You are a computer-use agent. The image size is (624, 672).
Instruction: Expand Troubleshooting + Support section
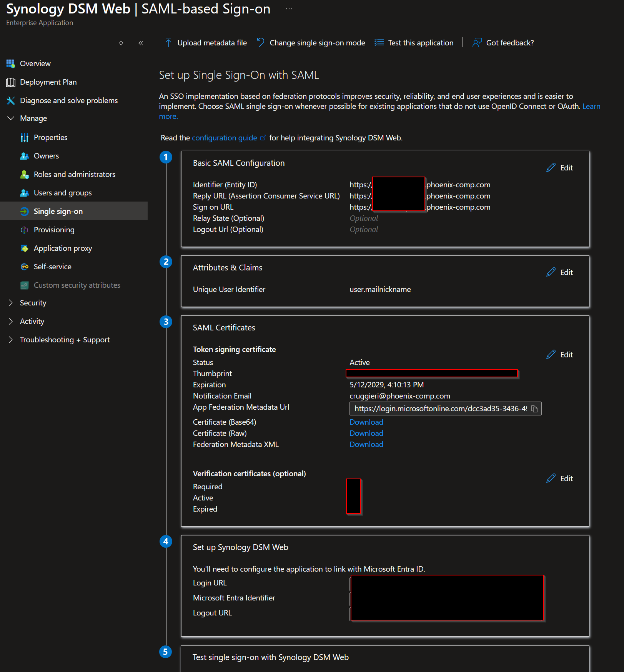[x=11, y=340]
